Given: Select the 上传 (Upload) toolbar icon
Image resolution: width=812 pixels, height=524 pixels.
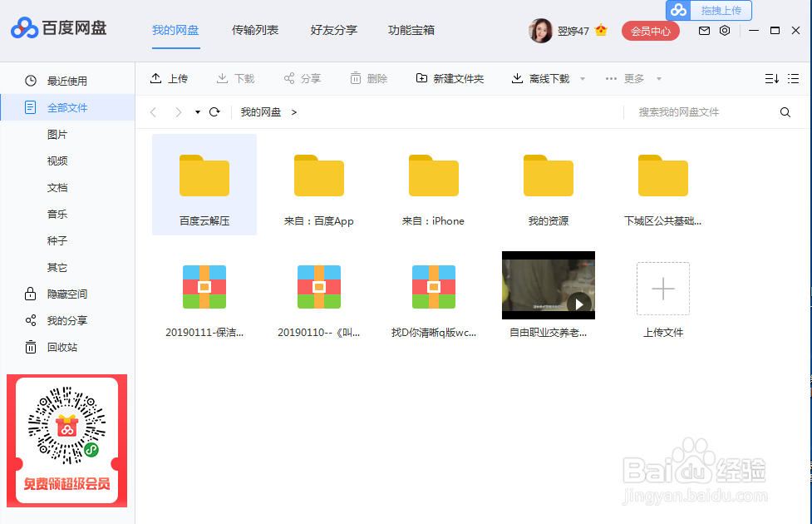Looking at the screenshot, I should coord(169,77).
